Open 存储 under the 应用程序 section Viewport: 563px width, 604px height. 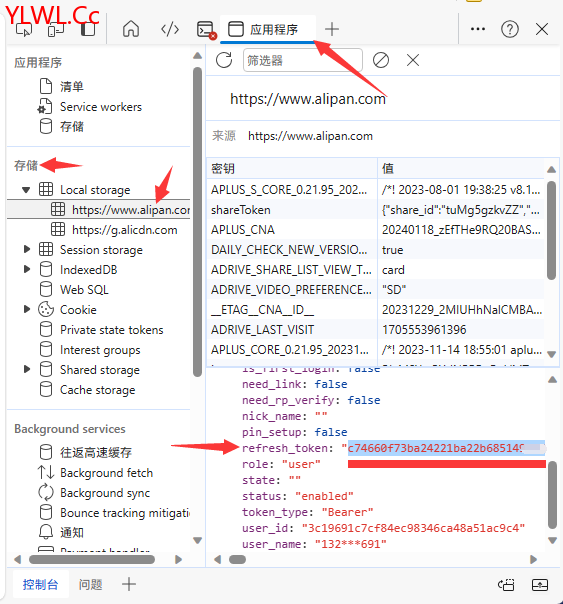72,126
